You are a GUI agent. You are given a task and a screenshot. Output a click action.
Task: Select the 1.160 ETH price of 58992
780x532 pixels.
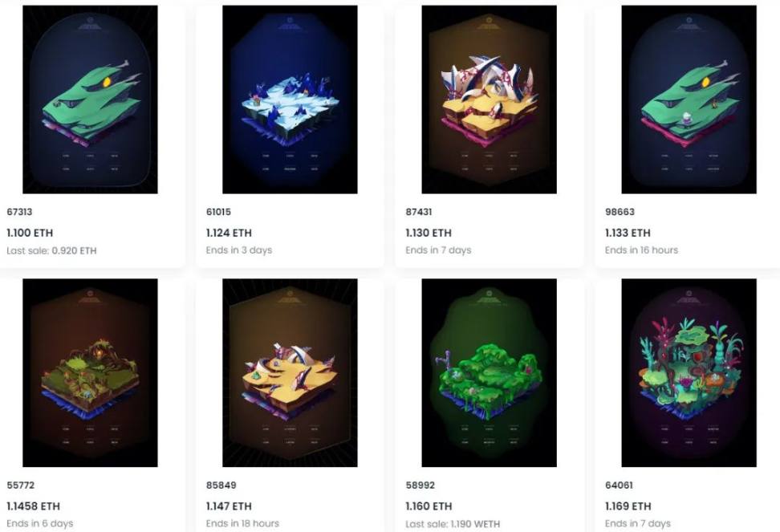coord(429,506)
